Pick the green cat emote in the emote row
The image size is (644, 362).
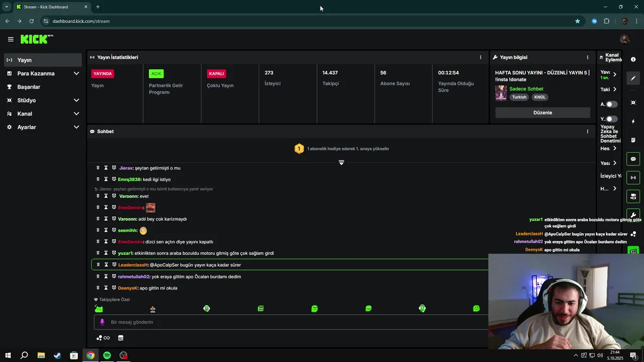[x=99, y=309]
